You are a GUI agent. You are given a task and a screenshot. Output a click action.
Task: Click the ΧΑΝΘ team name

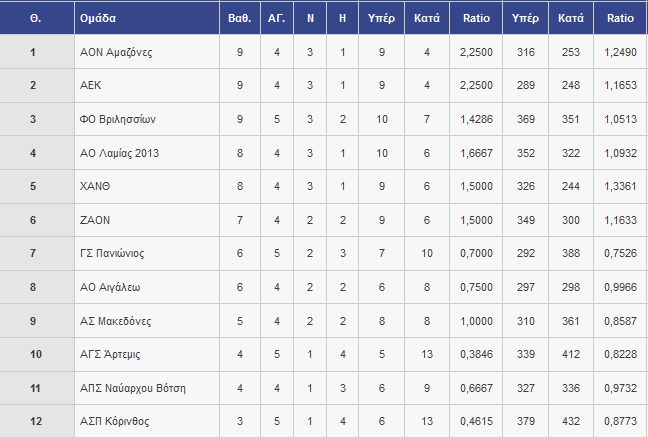(95, 187)
